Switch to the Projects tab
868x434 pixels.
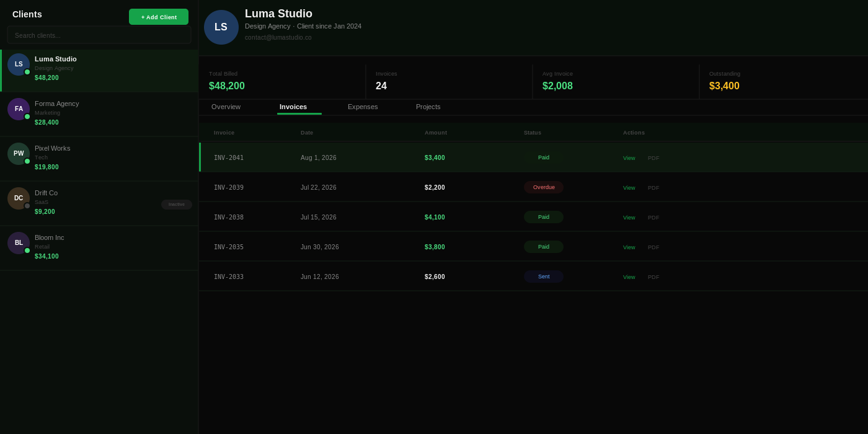pos(428,107)
